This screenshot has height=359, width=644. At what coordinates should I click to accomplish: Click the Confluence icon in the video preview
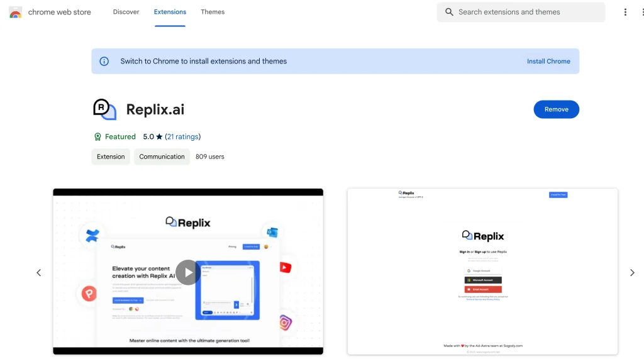click(92, 235)
